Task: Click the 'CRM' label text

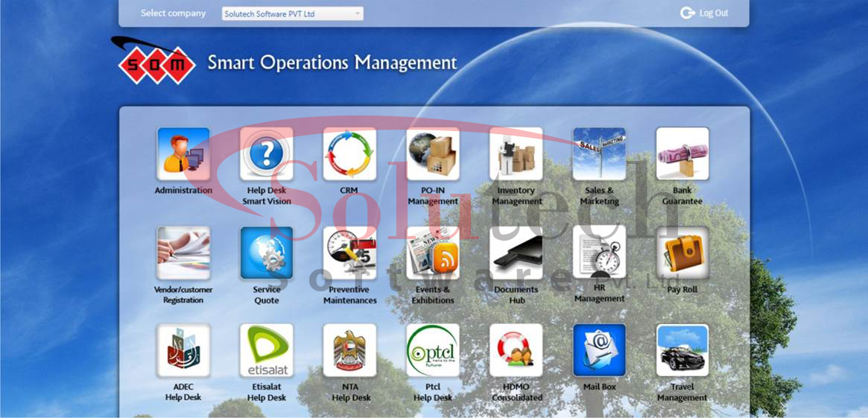Action: point(349,191)
